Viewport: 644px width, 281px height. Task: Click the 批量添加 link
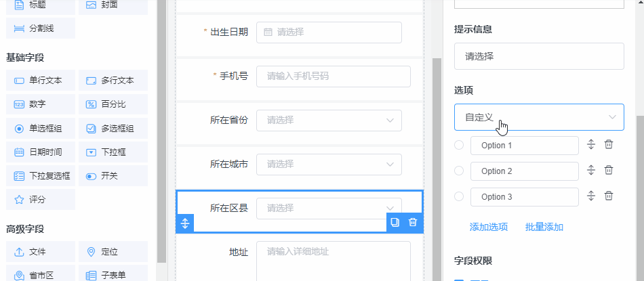pyautogui.click(x=544, y=227)
